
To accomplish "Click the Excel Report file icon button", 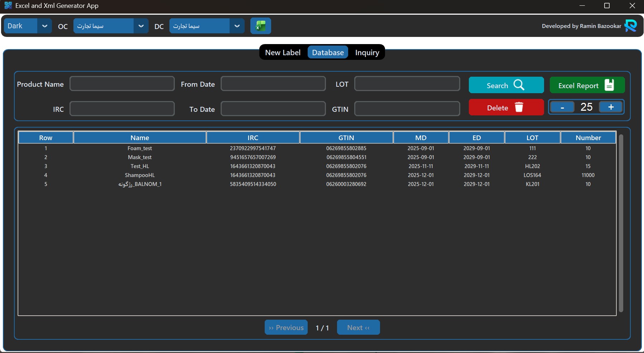I will pos(587,85).
